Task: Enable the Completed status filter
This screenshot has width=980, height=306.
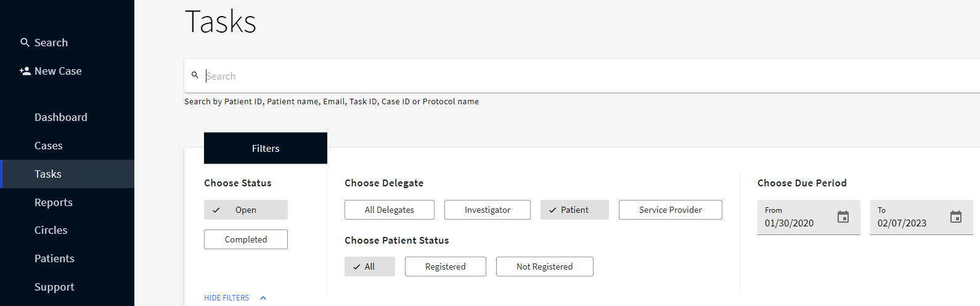Action: click(x=246, y=239)
